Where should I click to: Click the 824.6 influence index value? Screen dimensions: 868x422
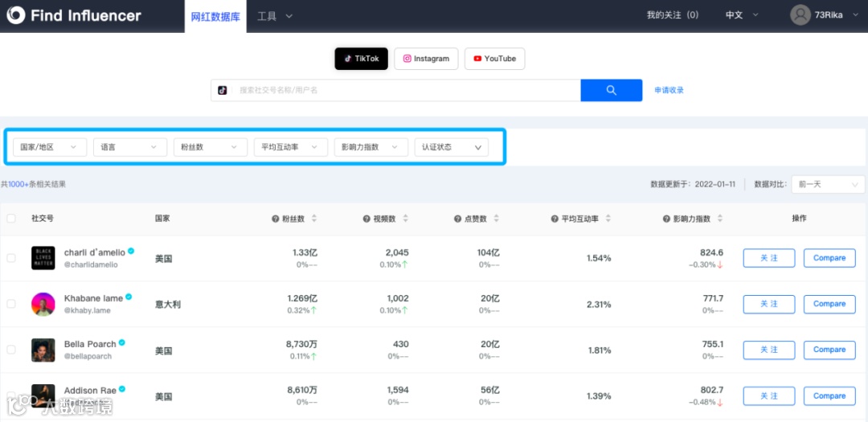pos(711,252)
